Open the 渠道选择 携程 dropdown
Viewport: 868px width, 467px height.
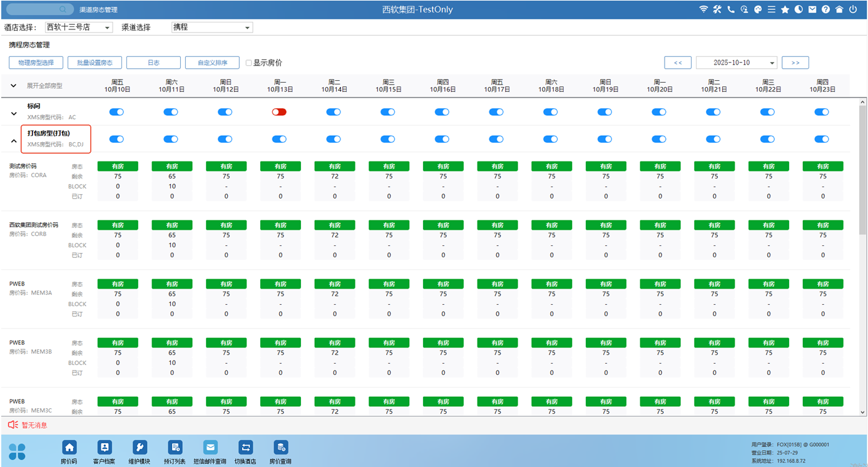(x=212, y=28)
